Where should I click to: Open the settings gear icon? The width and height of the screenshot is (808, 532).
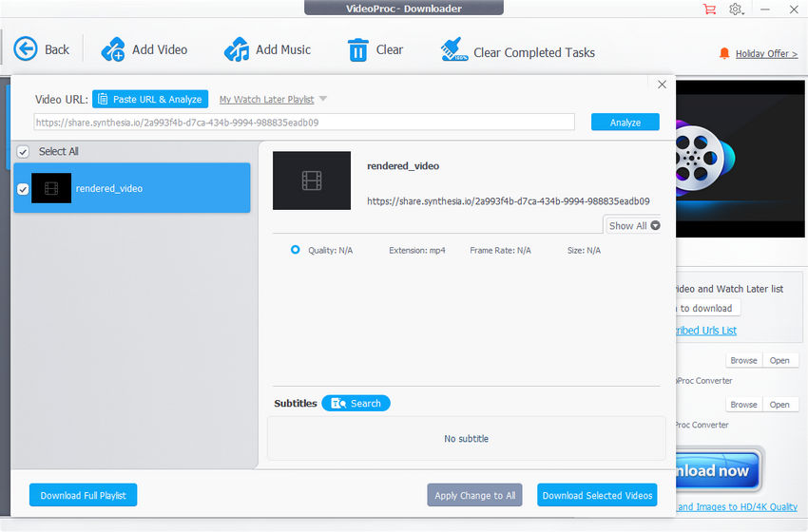736,9
